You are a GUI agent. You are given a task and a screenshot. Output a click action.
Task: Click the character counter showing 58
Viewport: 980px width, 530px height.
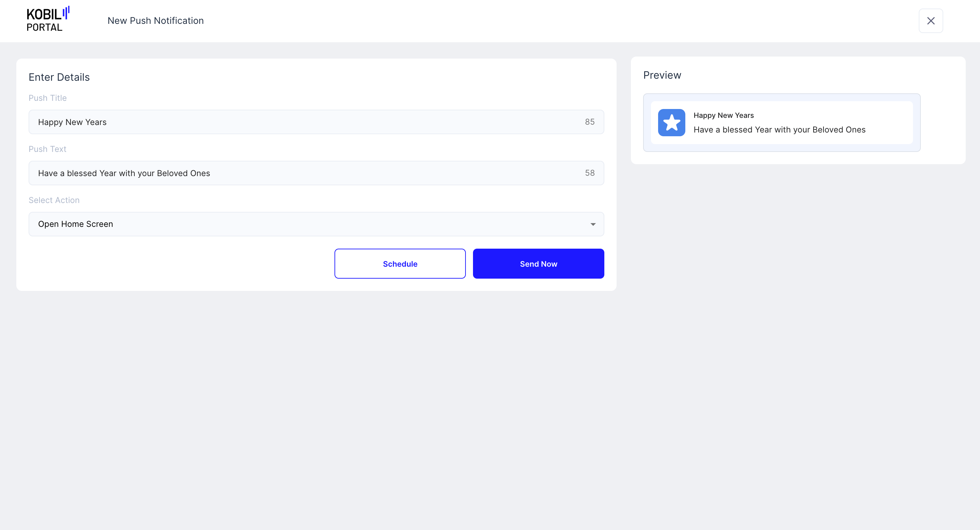click(x=590, y=173)
